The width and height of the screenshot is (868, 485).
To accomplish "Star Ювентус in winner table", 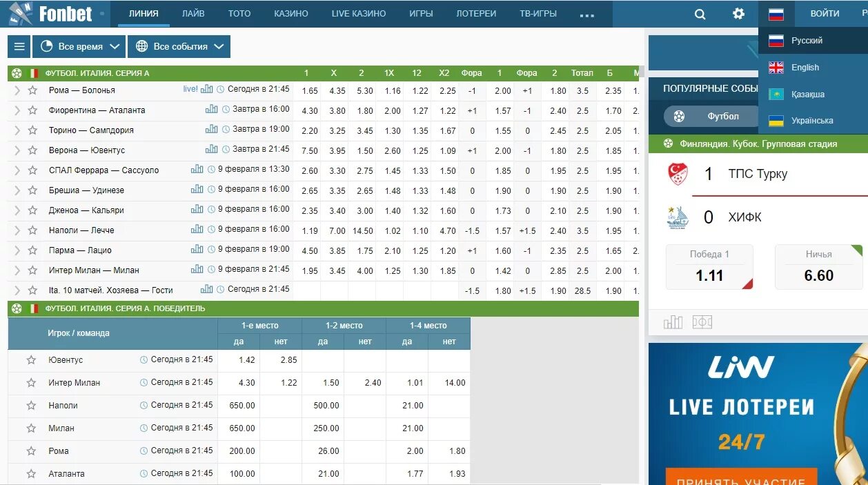I will pyautogui.click(x=31, y=359).
